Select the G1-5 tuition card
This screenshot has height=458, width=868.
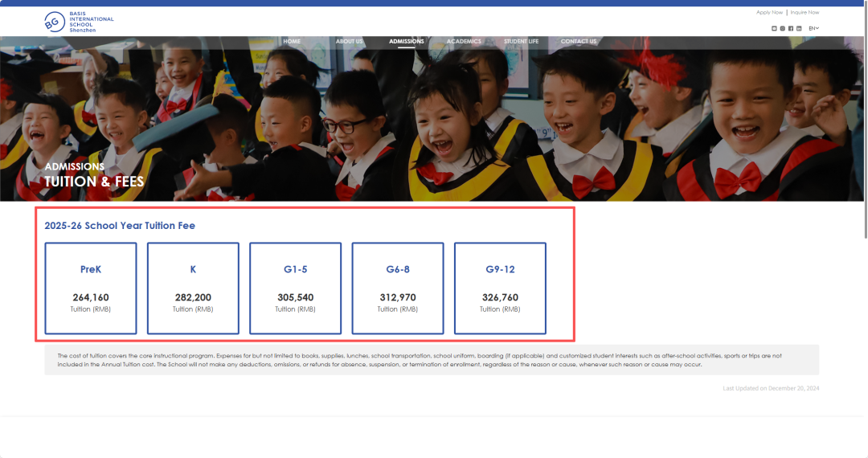[295, 288]
